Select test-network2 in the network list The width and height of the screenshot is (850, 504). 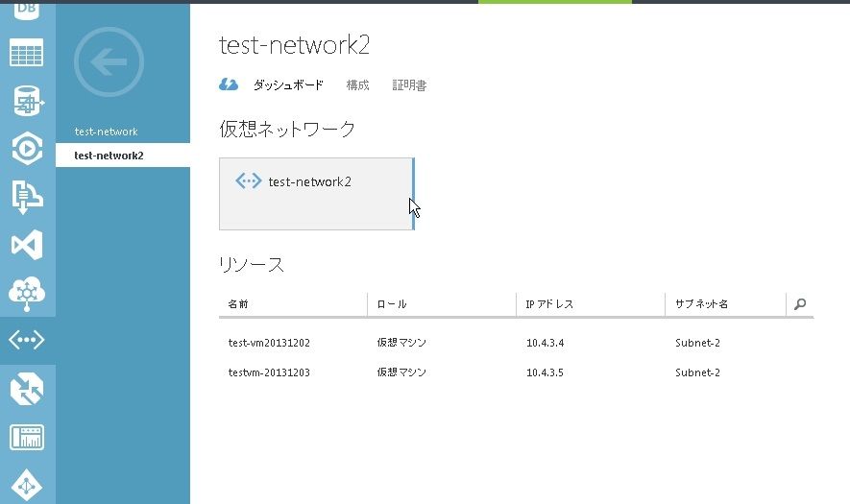tap(123, 156)
